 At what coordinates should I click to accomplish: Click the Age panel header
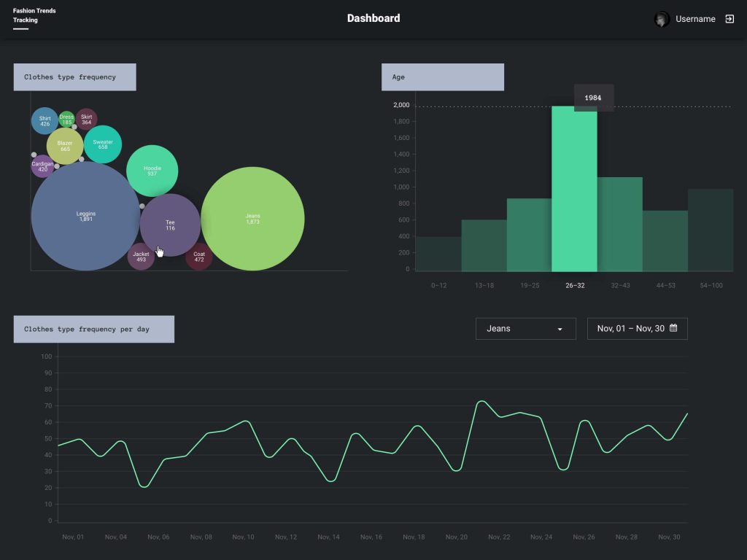tap(442, 77)
